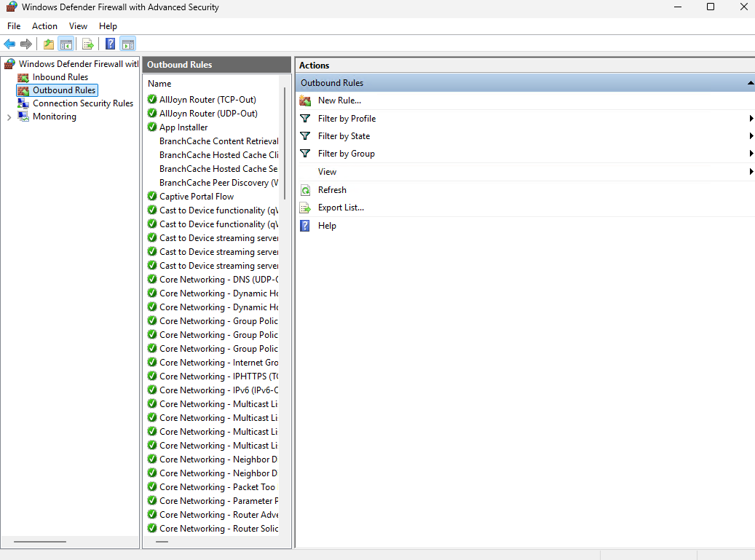Click the Refresh icon in Actions pane
Screen dimensions: 755x560
(x=305, y=190)
